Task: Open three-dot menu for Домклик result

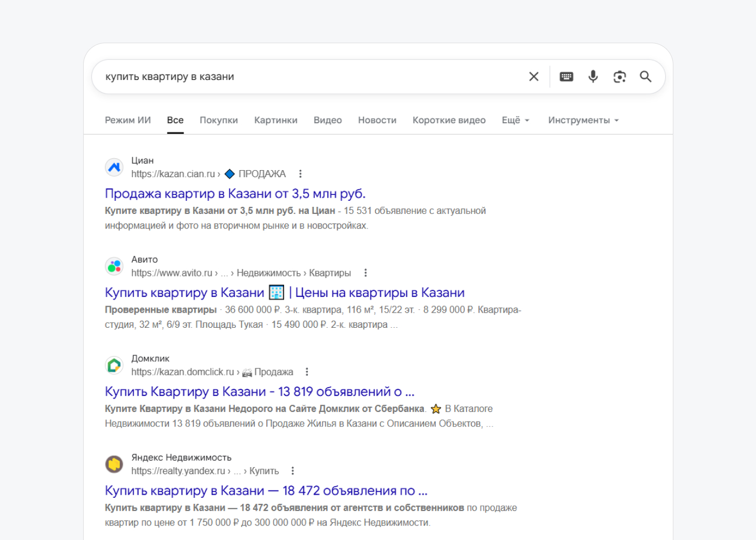Action: click(x=307, y=372)
